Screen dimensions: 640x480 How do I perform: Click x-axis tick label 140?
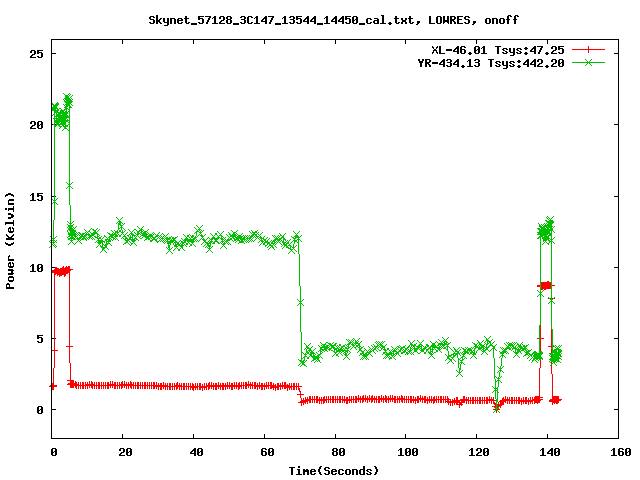click(x=549, y=452)
